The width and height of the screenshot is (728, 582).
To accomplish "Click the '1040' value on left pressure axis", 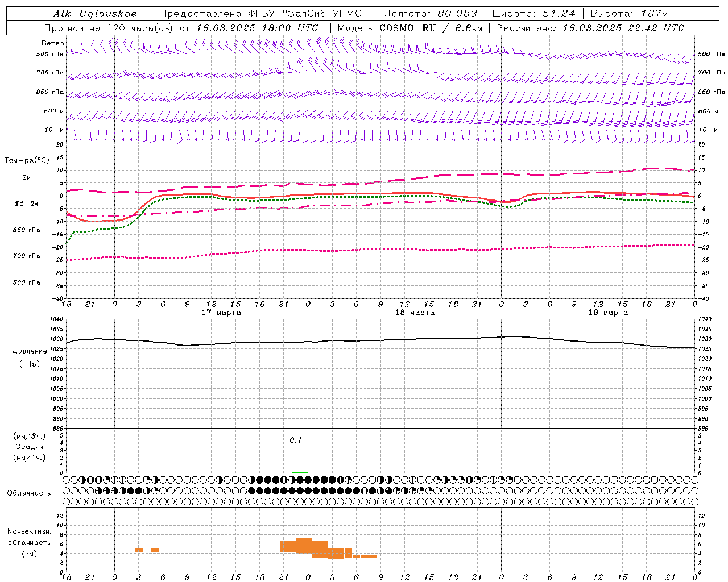I will click(57, 319).
